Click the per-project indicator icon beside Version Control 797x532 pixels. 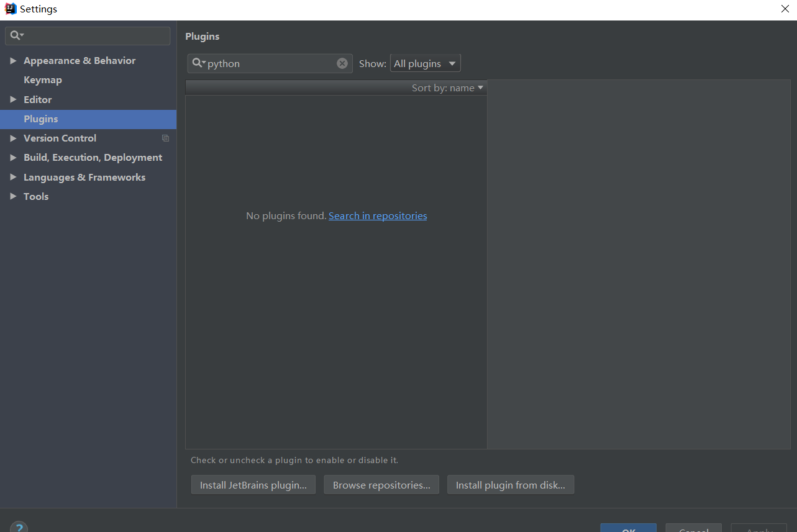pyautogui.click(x=165, y=138)
